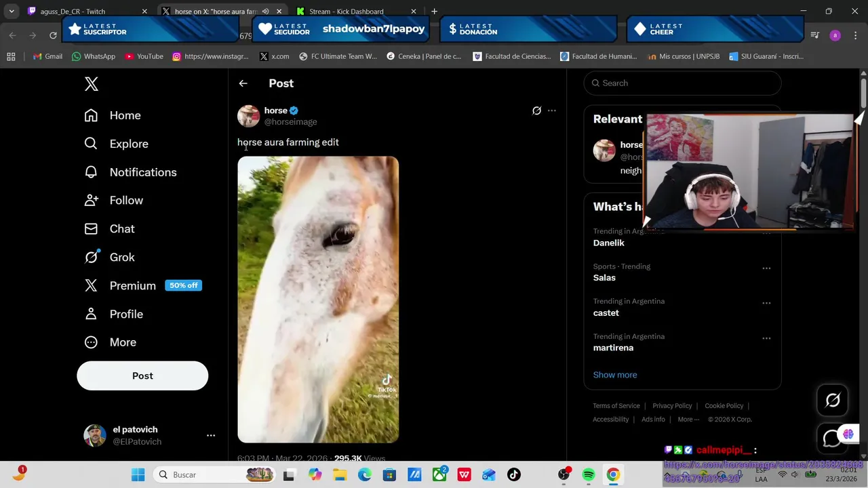
Task: Switch to the Stream - Kick Dashboard tab
Action: coord(346,12)
